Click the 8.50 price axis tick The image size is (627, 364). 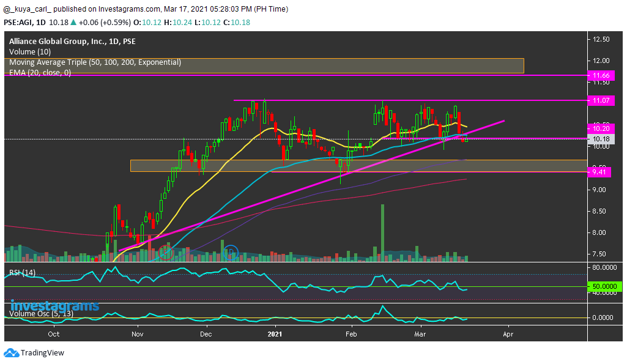tap(599, 211)
